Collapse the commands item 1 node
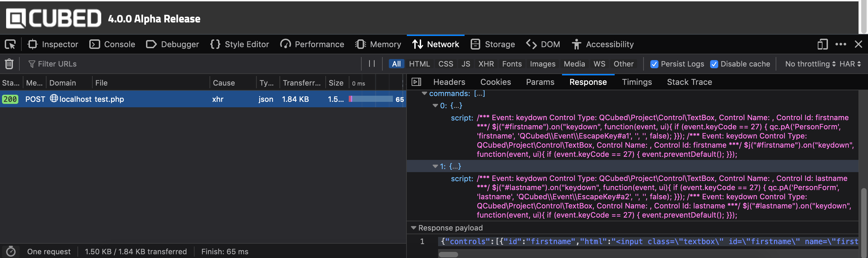Image resolution: width=868 pixels, height=258 pixels. click(435, 166)
